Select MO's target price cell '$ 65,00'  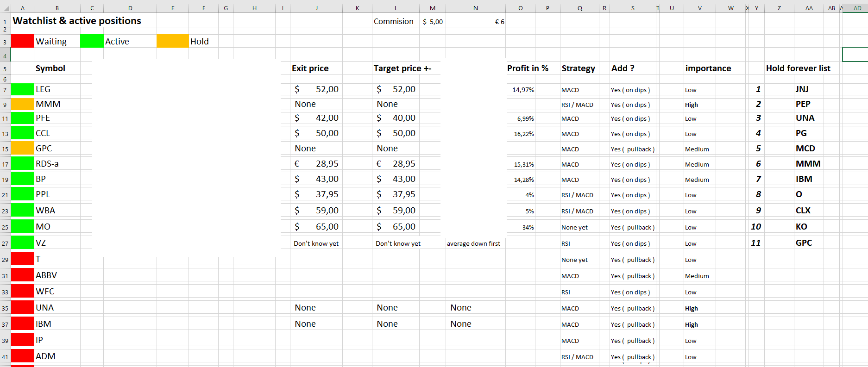tap(396, 227)
